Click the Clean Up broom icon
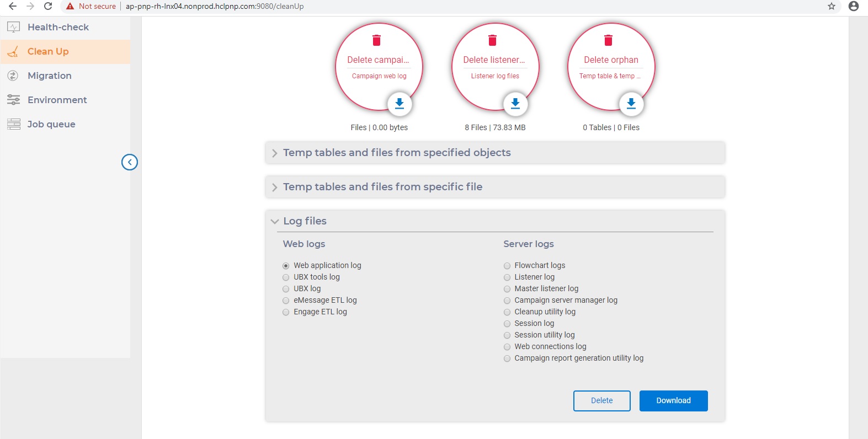Screen dimensions: 868x439 [13, 51]
